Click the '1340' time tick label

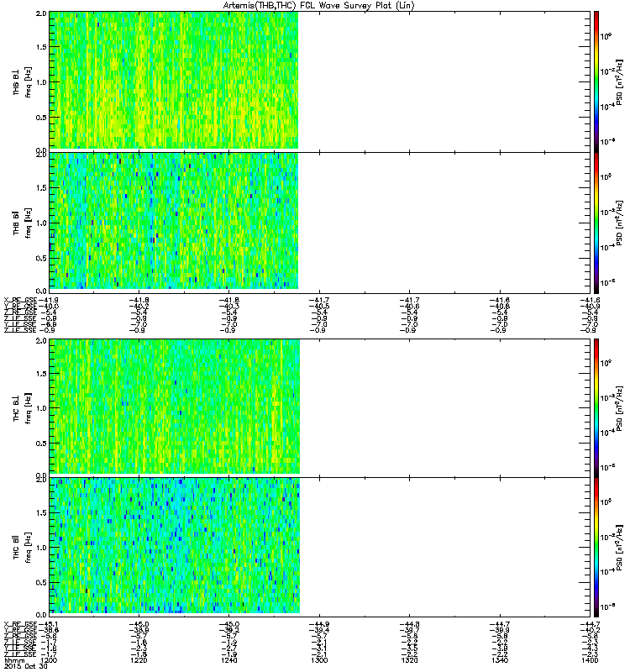pyautogui.click(x=500, y=660)
